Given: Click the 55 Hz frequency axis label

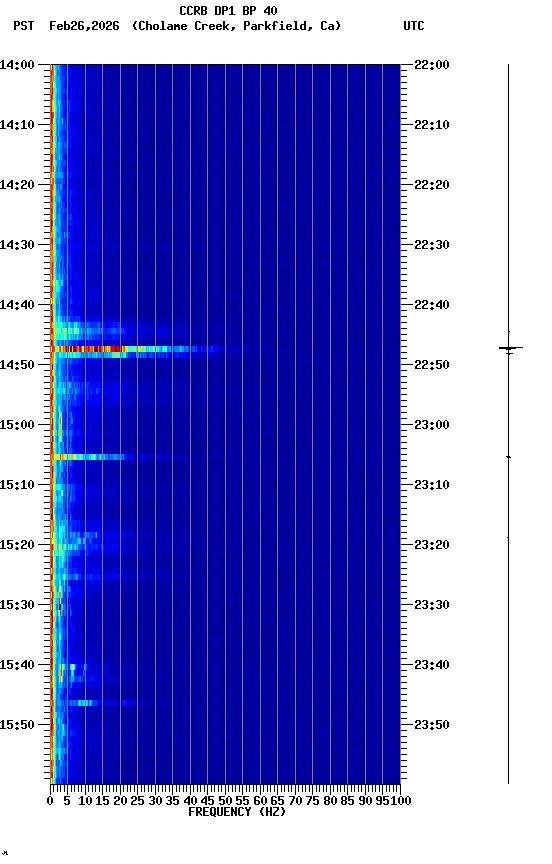Looking at the screenshot, I should click(x=242, y=801).
